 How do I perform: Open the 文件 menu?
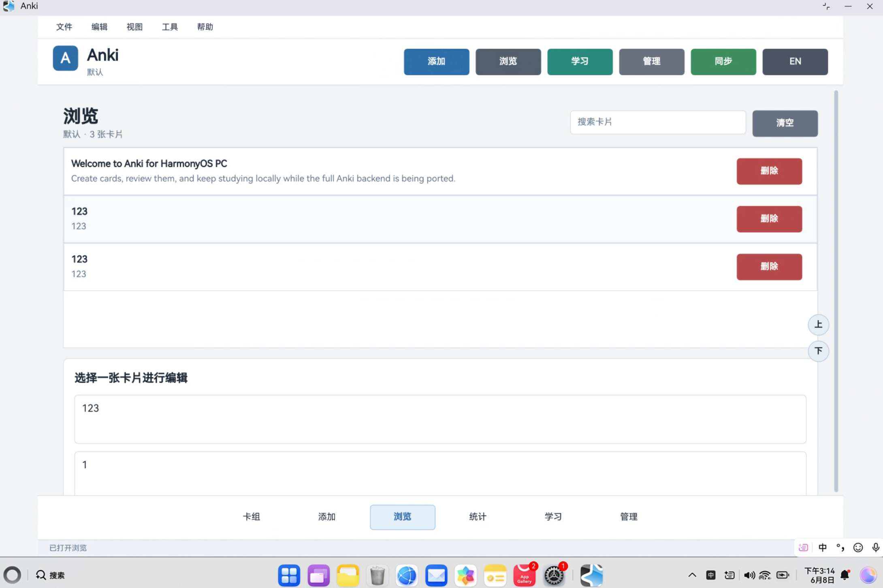(x=64, y=27)
